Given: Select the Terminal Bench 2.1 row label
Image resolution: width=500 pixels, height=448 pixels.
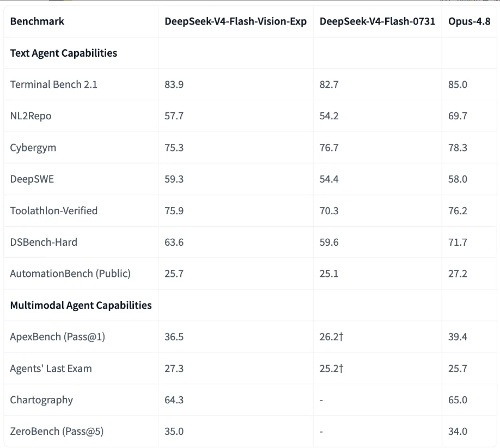Looking at the screenshot, I should click(53, 84).
